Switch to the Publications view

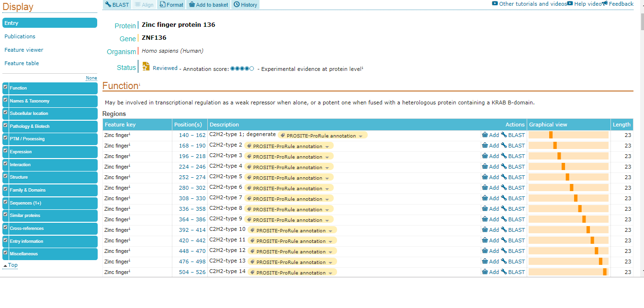[x=20, y=36]
